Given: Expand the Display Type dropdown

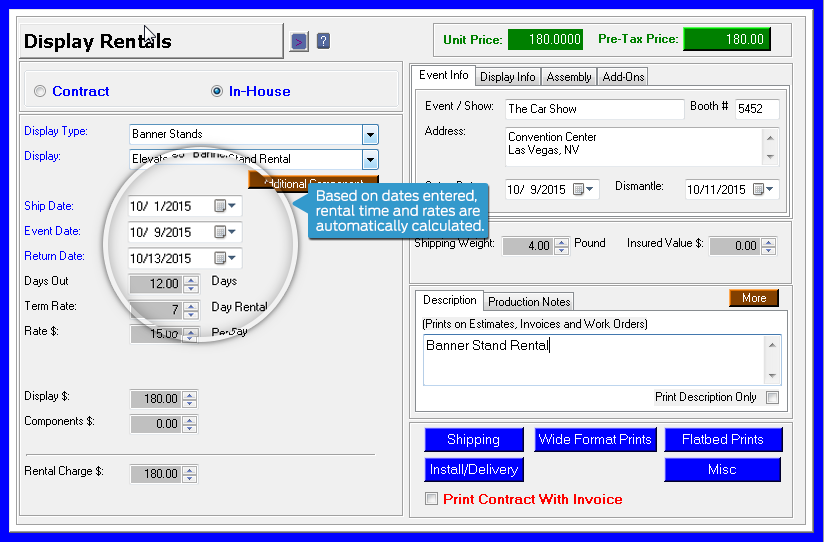Looking at the screenshot, I should point(370,134).
